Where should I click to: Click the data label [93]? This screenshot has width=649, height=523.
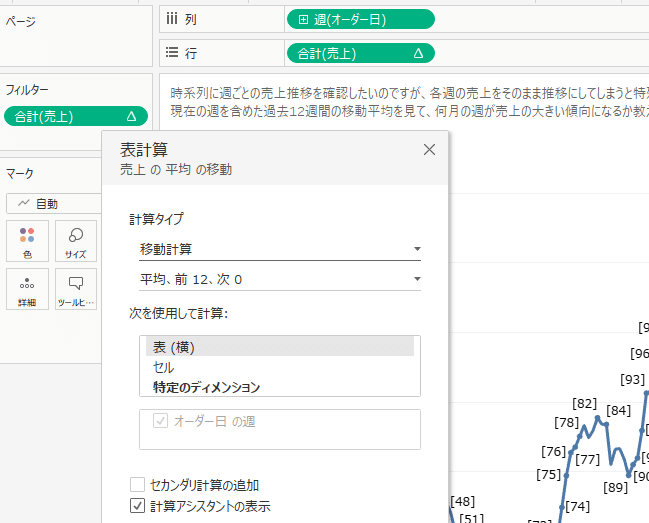coord(632,379)
